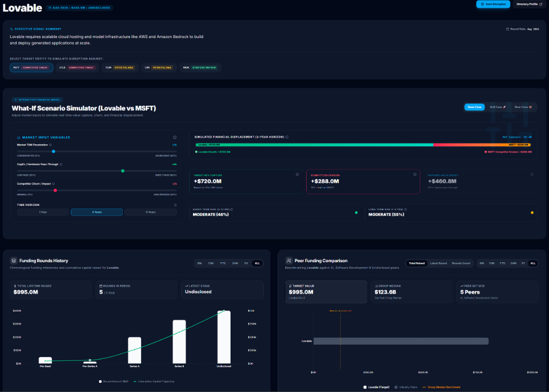Select MSFT competitive threat entity chip

pos(31,68)
